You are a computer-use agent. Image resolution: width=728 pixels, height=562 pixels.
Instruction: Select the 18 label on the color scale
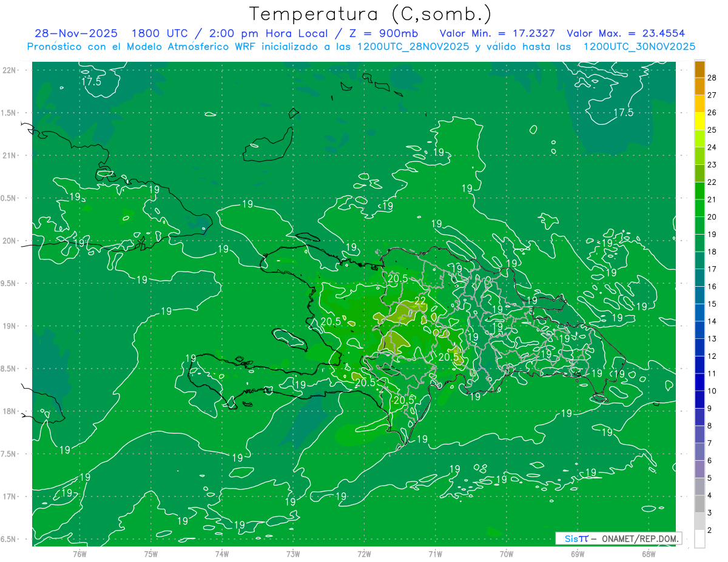click(712, 252)
